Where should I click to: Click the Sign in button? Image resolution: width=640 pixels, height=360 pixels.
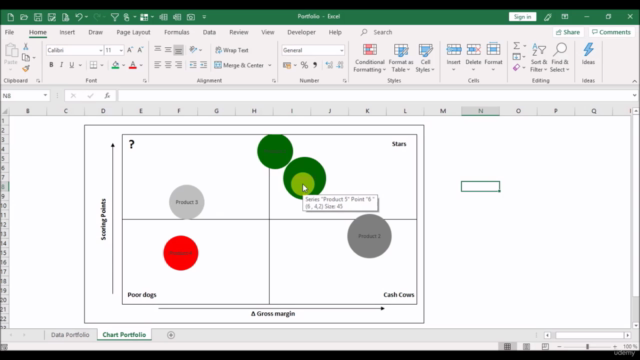pyautogui.click(x=522, y=17)
